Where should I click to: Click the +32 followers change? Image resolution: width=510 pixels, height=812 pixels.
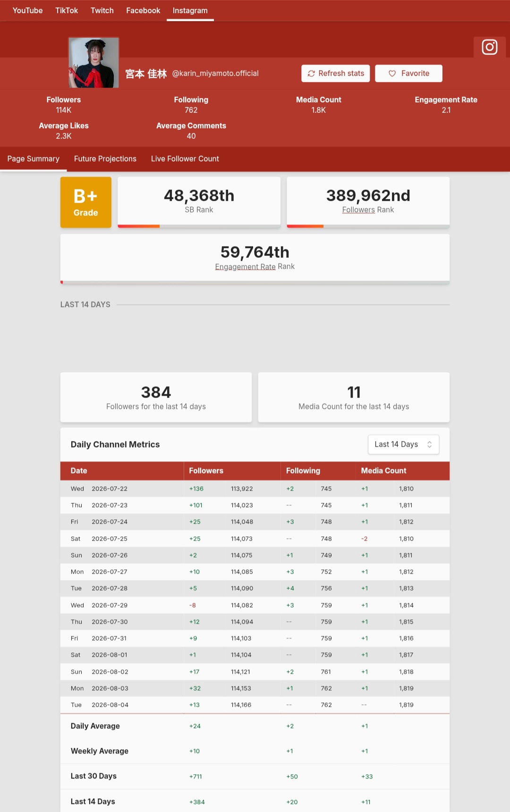click(x=195, y=688)
